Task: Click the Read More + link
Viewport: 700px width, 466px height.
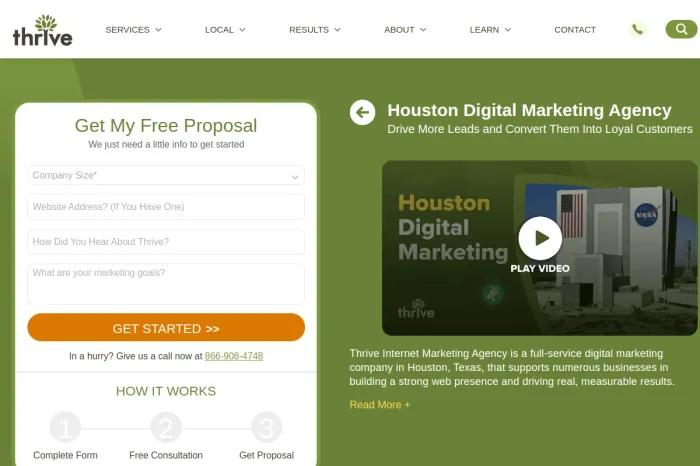Action: click(x=379, y=405)
